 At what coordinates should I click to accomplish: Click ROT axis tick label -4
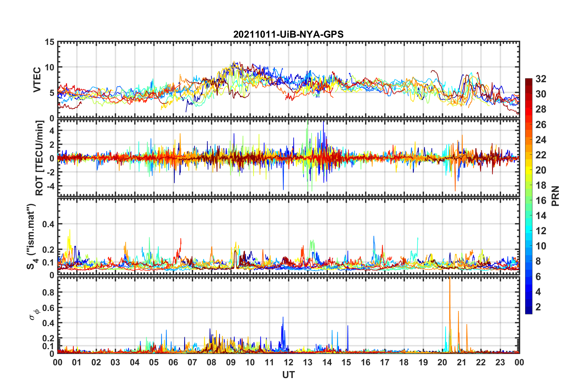(50, 186)
